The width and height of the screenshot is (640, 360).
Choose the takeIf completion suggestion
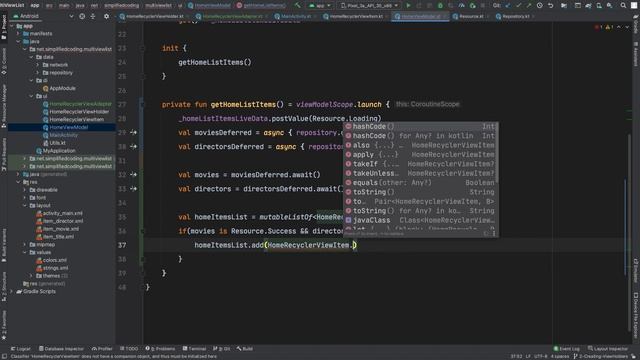[x=420, y=164]
